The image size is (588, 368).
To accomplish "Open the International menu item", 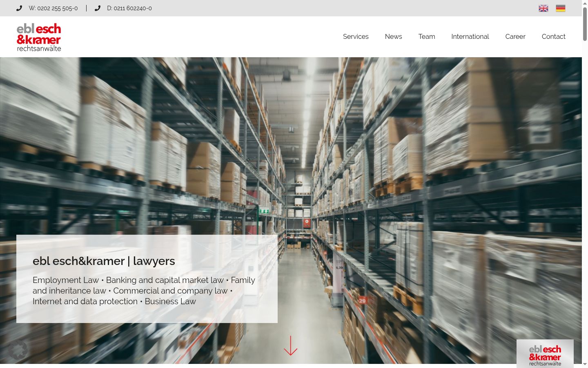I will tap(470, 36).
